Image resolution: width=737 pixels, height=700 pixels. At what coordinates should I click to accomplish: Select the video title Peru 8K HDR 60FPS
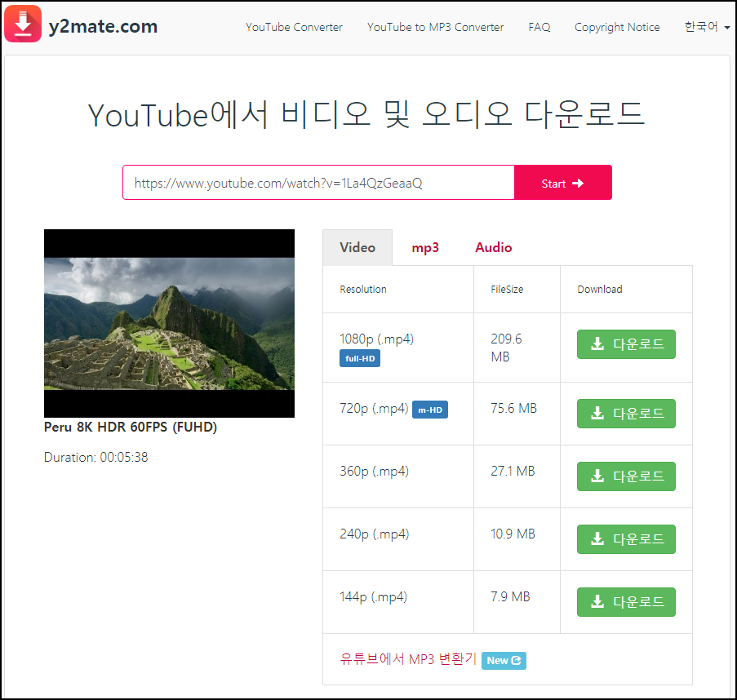coord(131,427)
